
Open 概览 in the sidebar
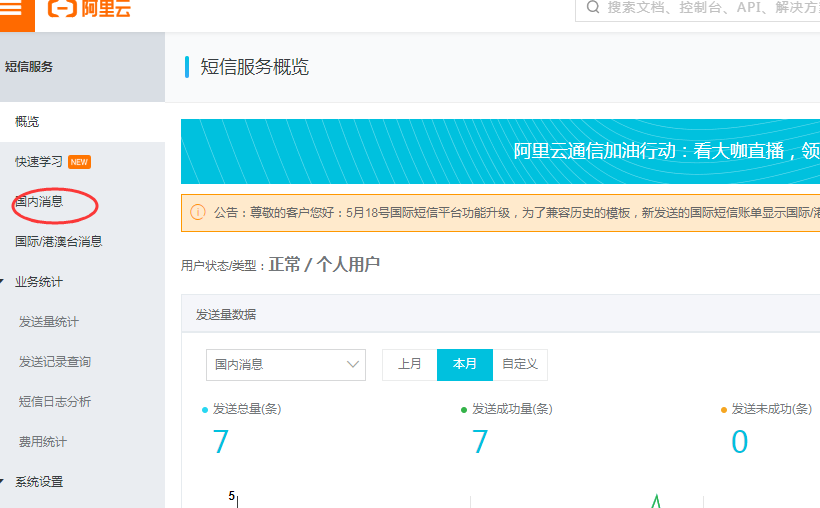coord(27,122)
